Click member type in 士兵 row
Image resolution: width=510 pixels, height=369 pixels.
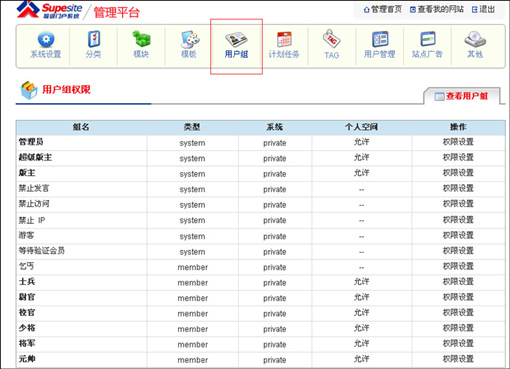193,283
